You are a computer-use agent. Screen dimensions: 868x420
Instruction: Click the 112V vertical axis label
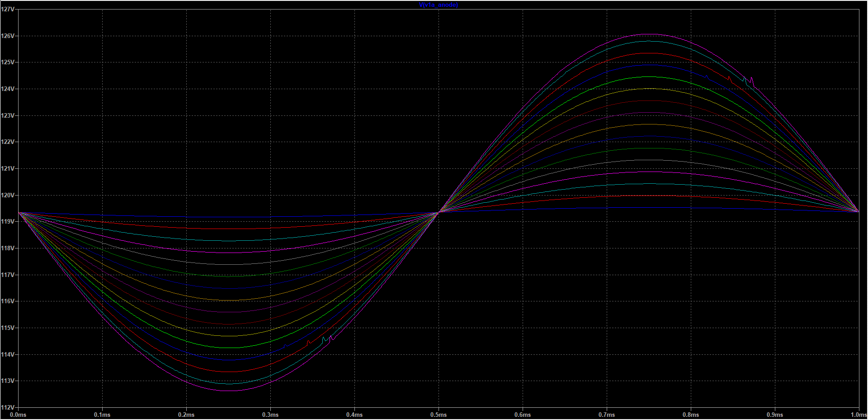(7, 407)
